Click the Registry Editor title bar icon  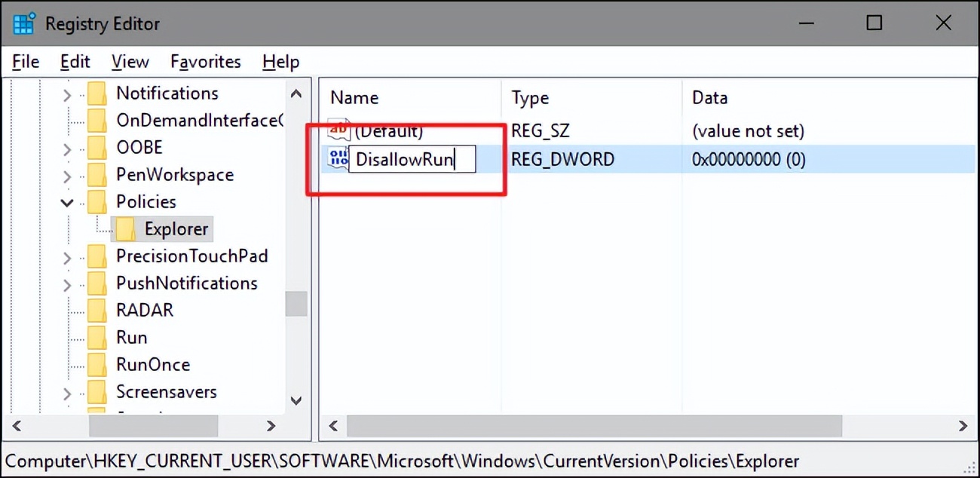pyautogui.click(x=23, y=23)
